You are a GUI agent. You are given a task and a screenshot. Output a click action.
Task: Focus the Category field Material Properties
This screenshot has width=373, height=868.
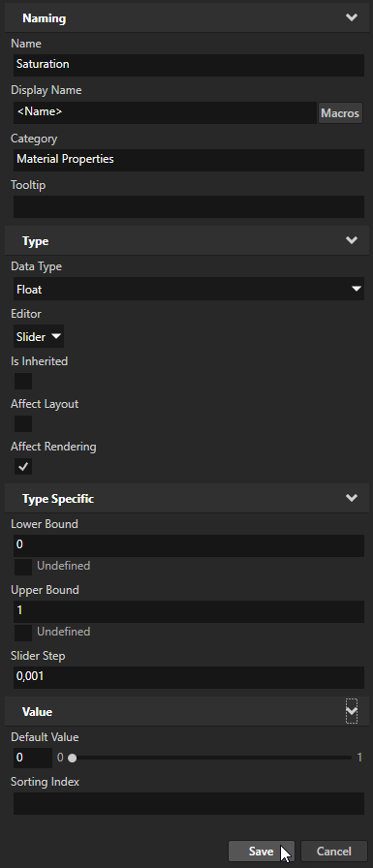point(189,160)
